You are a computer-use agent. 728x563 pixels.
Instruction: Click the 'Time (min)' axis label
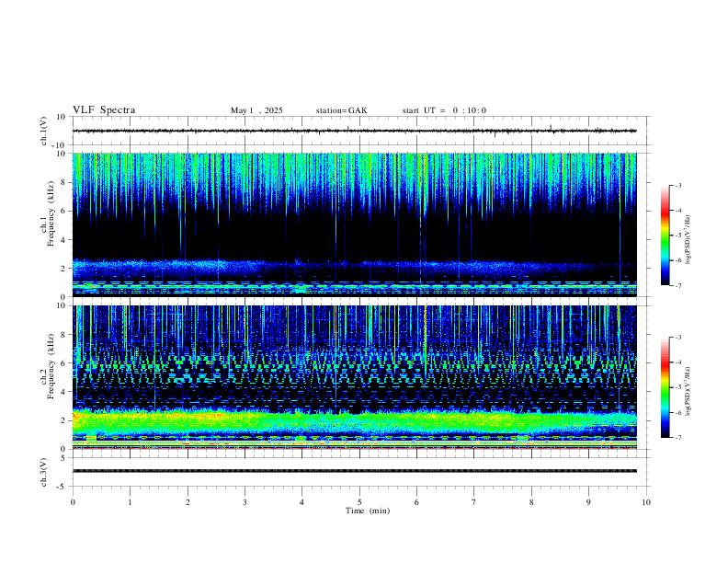pos(368,511)
